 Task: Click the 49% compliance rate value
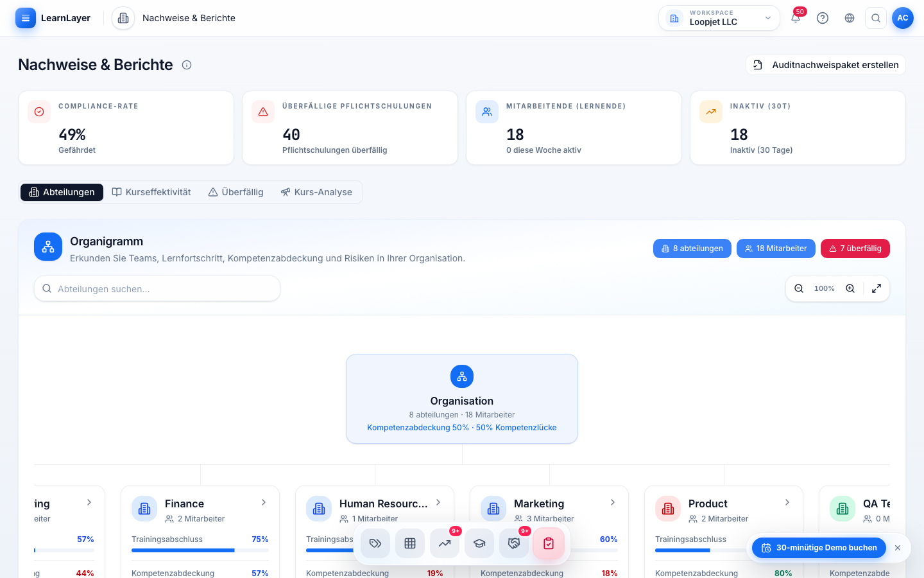tap(72, 134)
